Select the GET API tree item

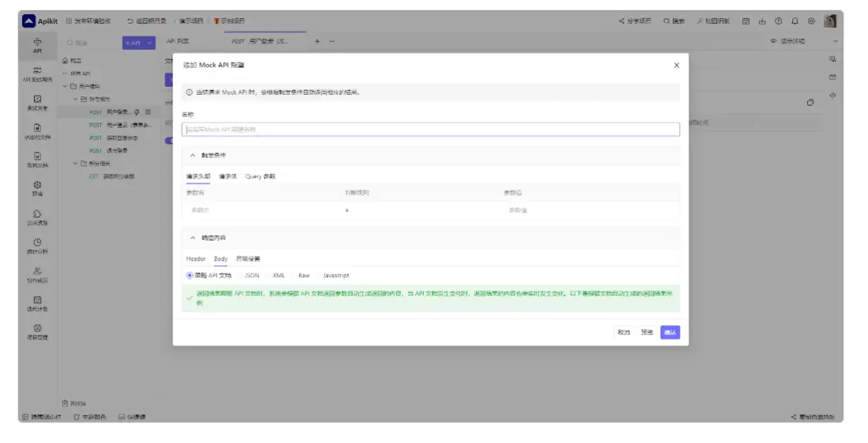(112, 176)
